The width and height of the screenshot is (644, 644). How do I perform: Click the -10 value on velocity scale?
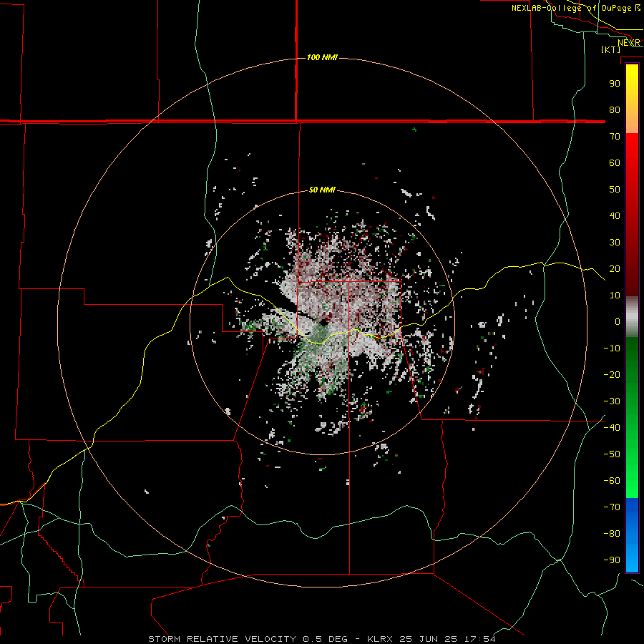(x=612, y=348)
